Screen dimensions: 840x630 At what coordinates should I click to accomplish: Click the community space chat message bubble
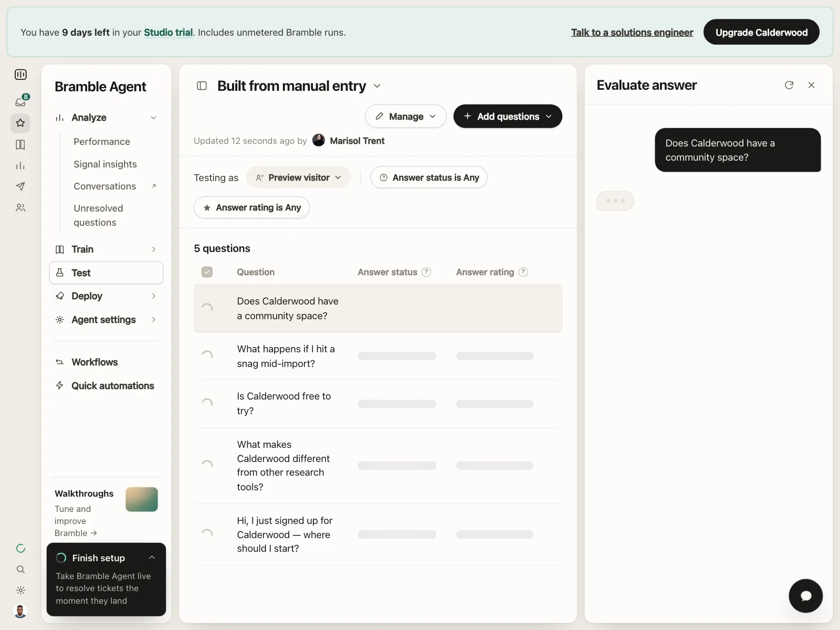pyautogui.click(x=738, y=150)
